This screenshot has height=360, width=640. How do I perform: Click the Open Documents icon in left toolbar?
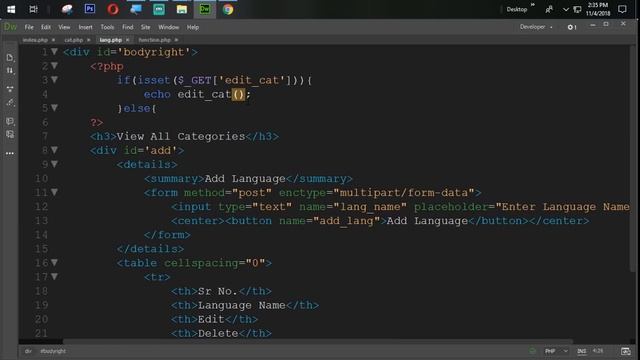coord(10,58)
